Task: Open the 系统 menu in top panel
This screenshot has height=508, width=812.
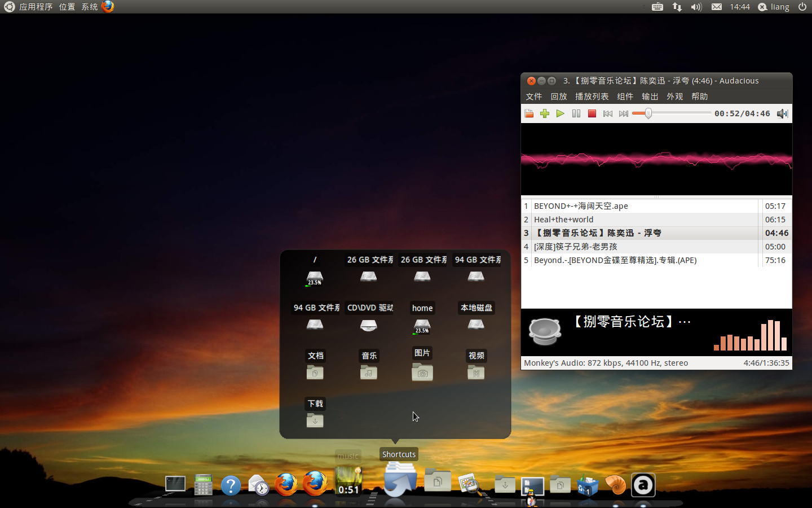Action: tap(90, 7)
